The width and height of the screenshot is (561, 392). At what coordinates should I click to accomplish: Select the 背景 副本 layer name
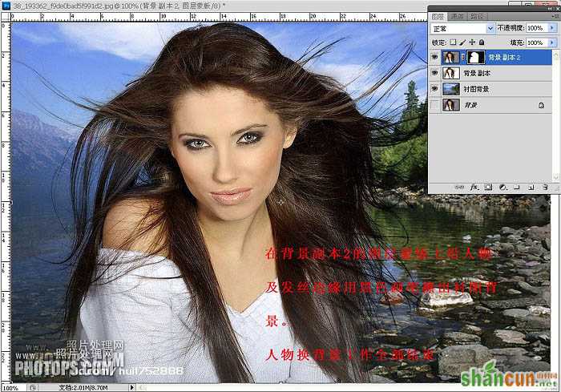477,73
